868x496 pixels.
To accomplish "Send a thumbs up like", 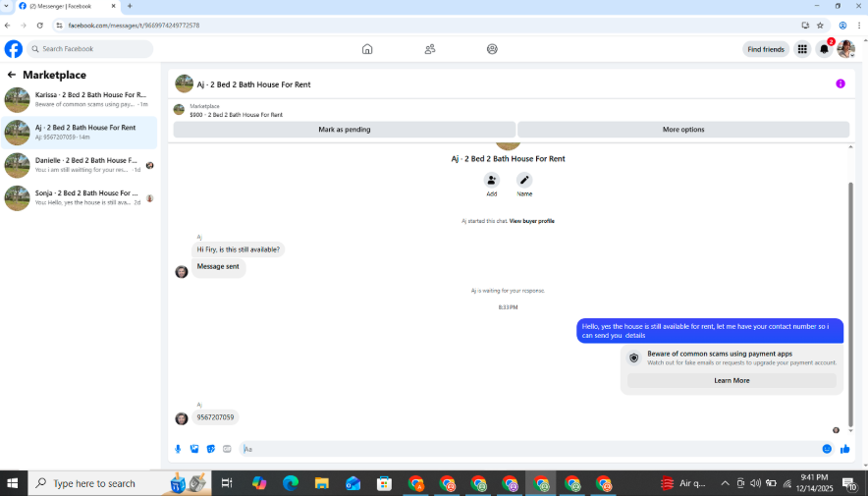I will [844, 449].
